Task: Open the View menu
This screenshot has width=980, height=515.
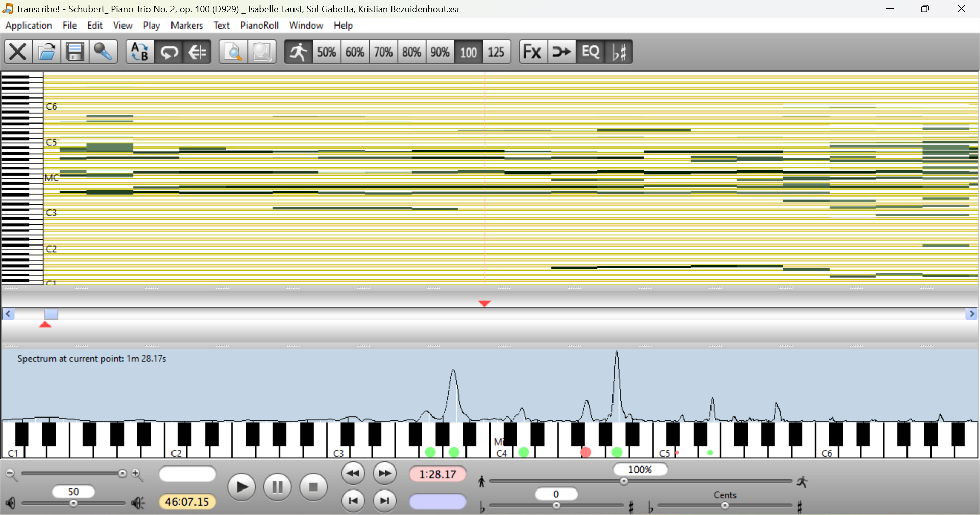Action: click(122, 25)
